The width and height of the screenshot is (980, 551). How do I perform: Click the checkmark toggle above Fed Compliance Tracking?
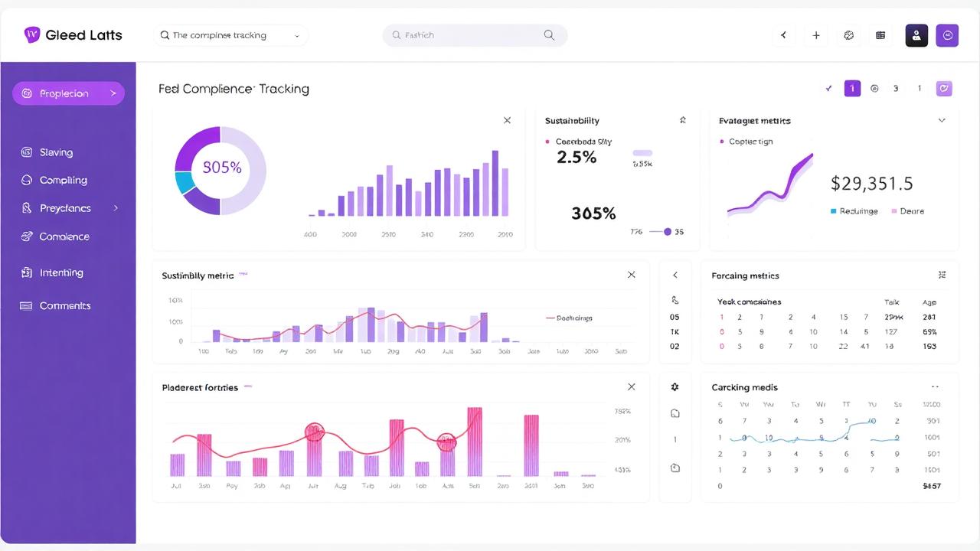(828, 88)
